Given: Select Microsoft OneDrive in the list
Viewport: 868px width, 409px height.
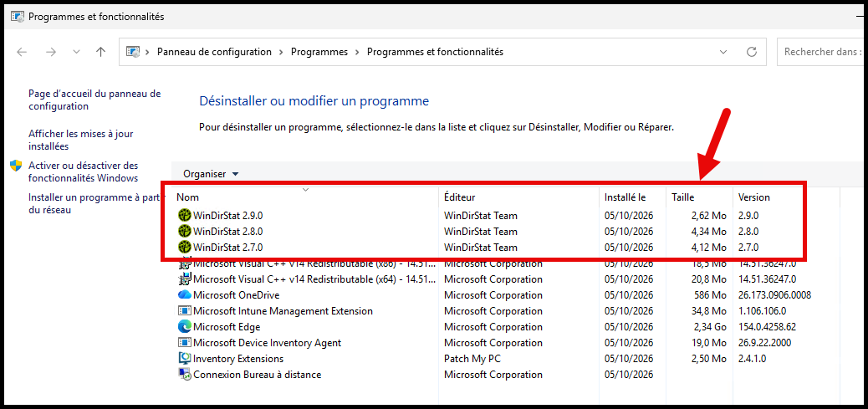Looking at the screenshot, I should pyautogui.click(x=237, y=295).
